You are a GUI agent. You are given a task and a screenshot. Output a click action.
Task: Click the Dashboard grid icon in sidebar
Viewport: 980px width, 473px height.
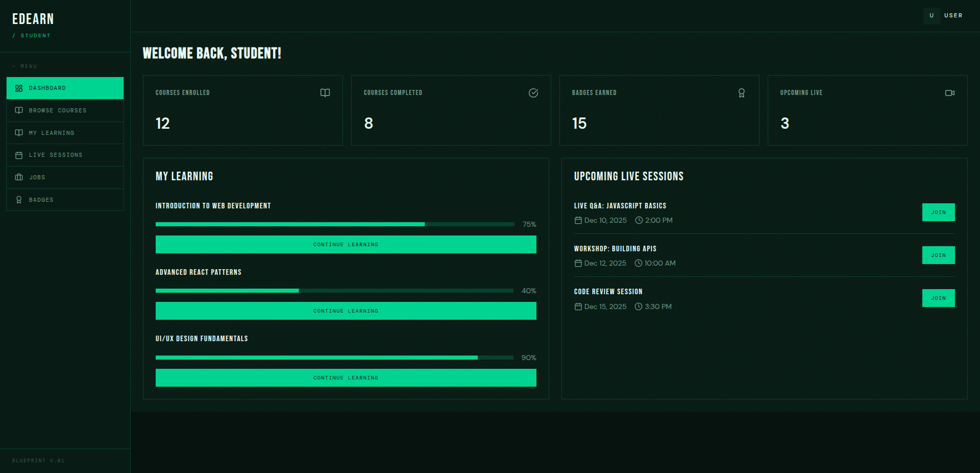point(19,88)
